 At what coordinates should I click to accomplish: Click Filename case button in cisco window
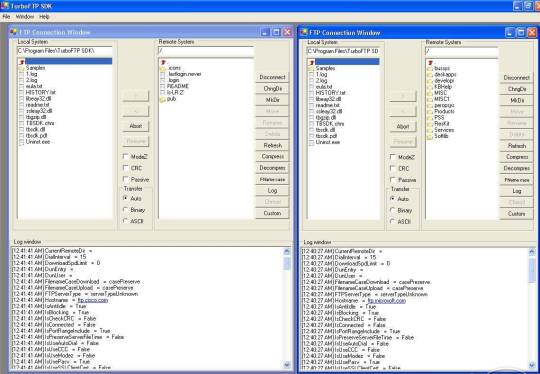point(272,179)
